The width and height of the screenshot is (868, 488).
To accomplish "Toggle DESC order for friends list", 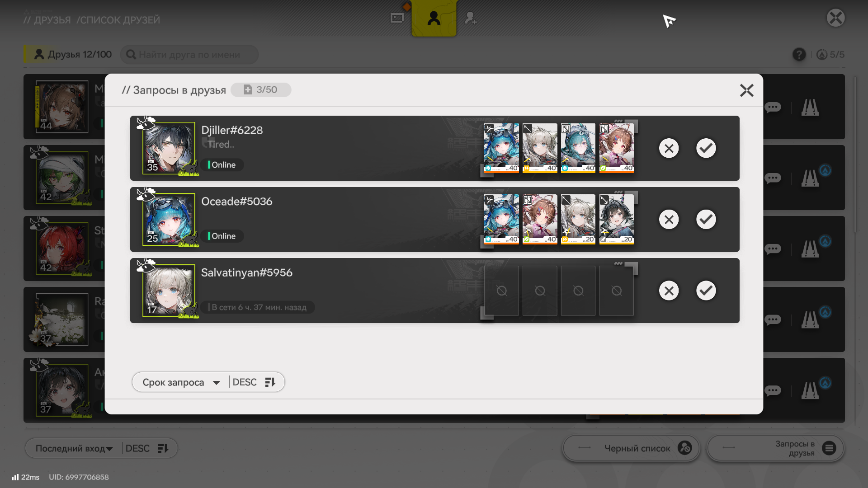I will (x=147, y=448).
